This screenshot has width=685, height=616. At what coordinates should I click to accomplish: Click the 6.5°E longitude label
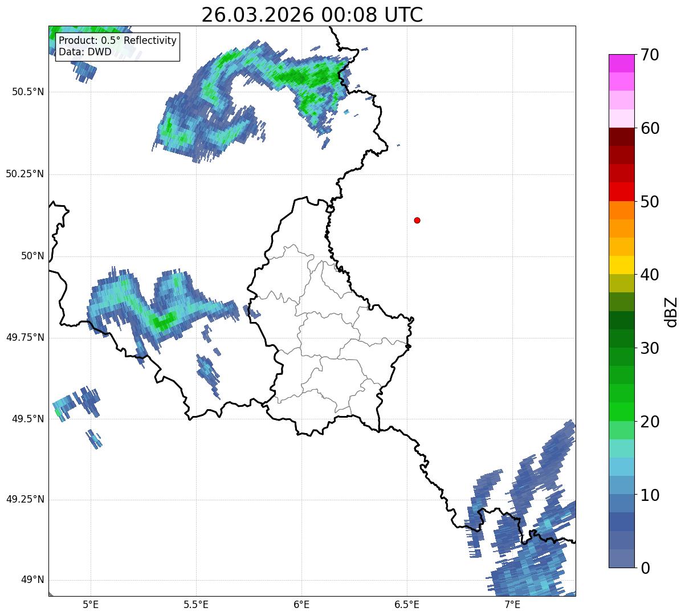(x=407, y=604)
